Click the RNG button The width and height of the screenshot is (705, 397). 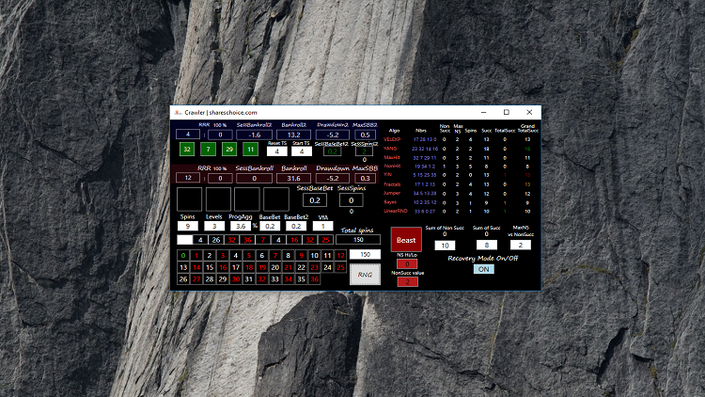click(365, 274)
